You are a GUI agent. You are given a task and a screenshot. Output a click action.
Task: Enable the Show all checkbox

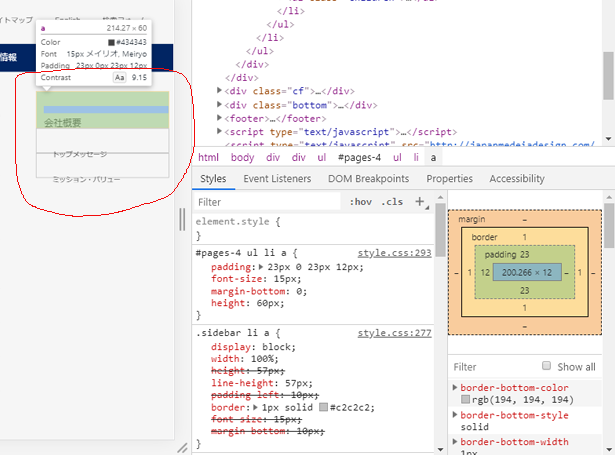(546, 366)
